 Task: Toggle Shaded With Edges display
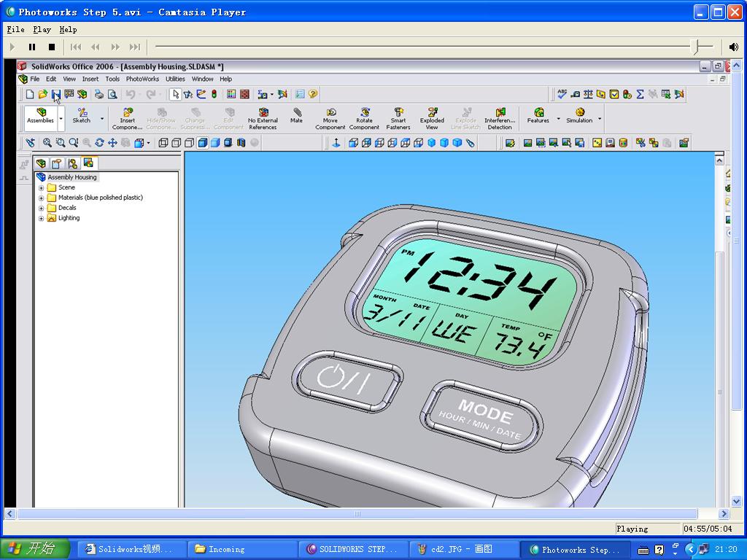coord(203,142)
